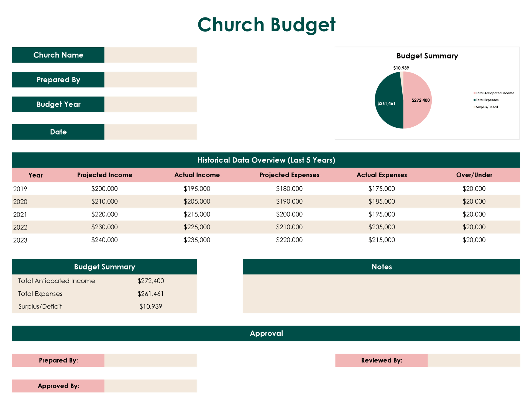Click the Approved By entry field
This screenshot has width=532, height=411.
coord(150,386)
